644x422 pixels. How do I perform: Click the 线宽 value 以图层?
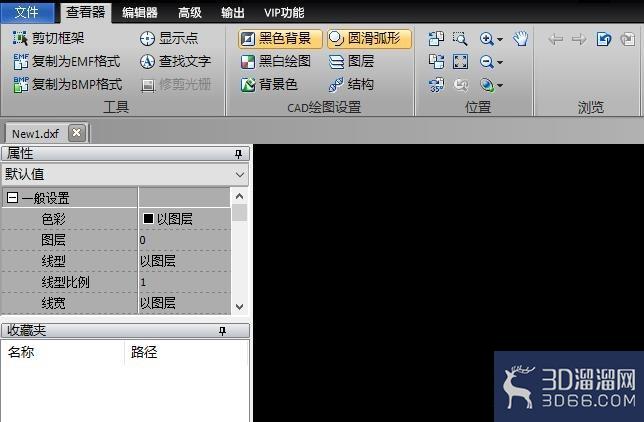point(184,303)
